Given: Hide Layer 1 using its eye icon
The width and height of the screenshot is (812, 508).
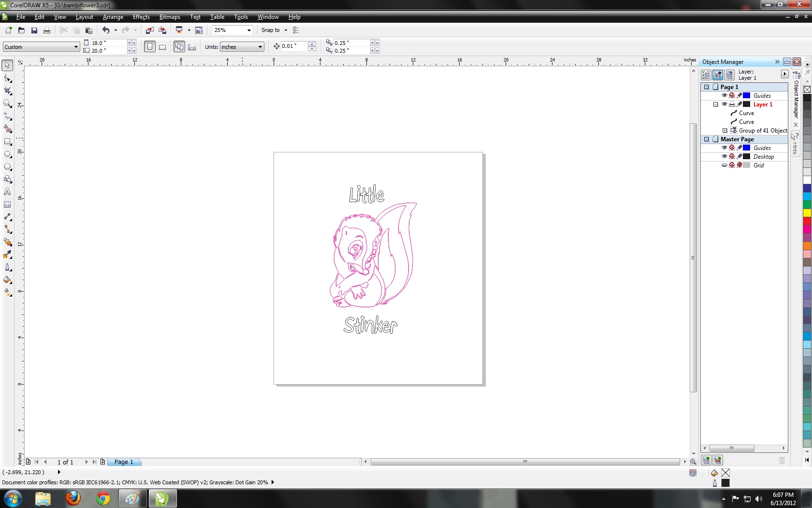Looking at the screenshot, I should [x=724, y=105].
